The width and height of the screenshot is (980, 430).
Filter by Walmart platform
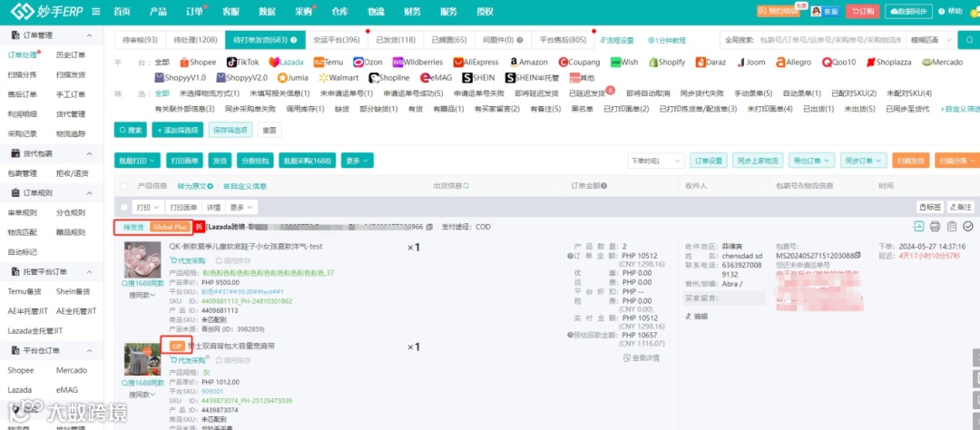338,77
